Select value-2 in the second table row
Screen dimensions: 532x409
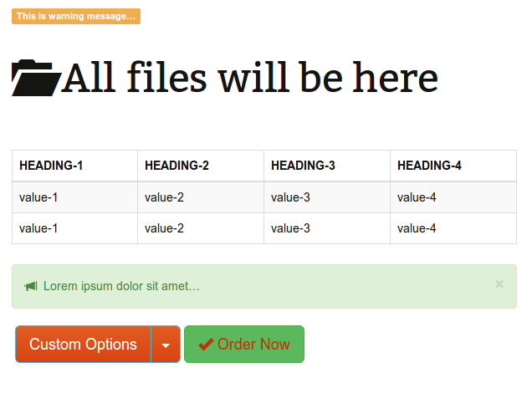pyautogui.click(x=201, y=228)
